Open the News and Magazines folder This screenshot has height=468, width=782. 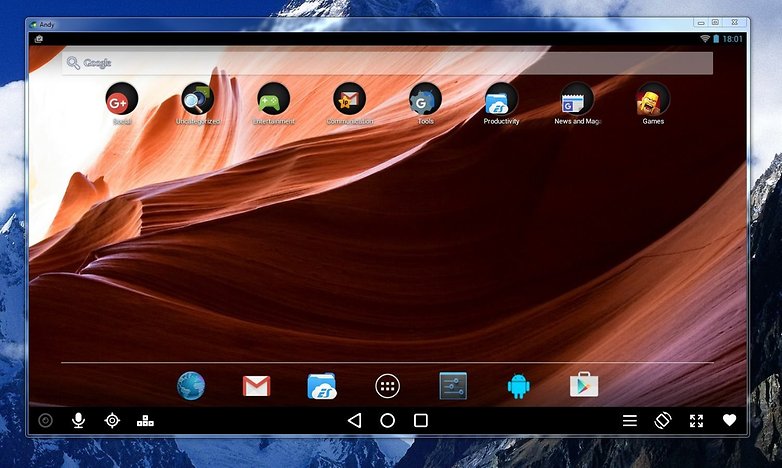click(x=577, y=99)
